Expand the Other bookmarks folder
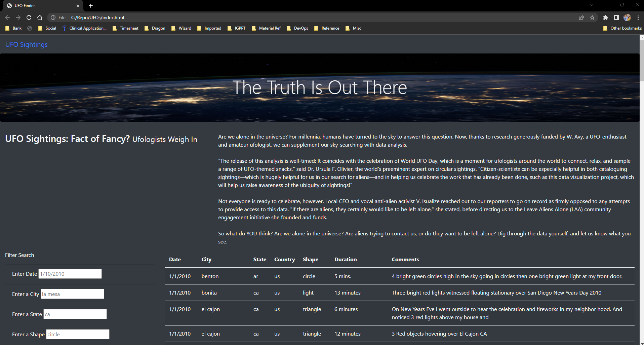Viewport: 644px width, 345px height. point(622,28)
